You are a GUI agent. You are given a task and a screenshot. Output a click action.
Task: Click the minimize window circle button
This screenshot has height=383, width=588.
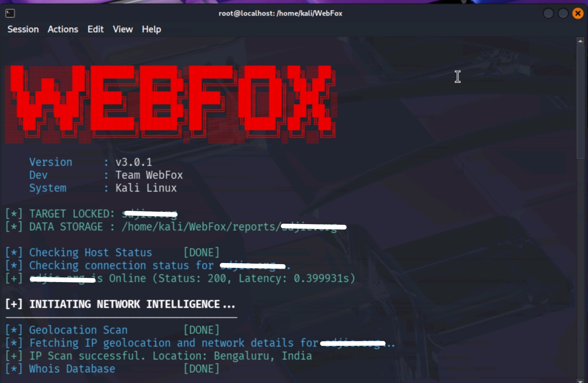[548, 13]
